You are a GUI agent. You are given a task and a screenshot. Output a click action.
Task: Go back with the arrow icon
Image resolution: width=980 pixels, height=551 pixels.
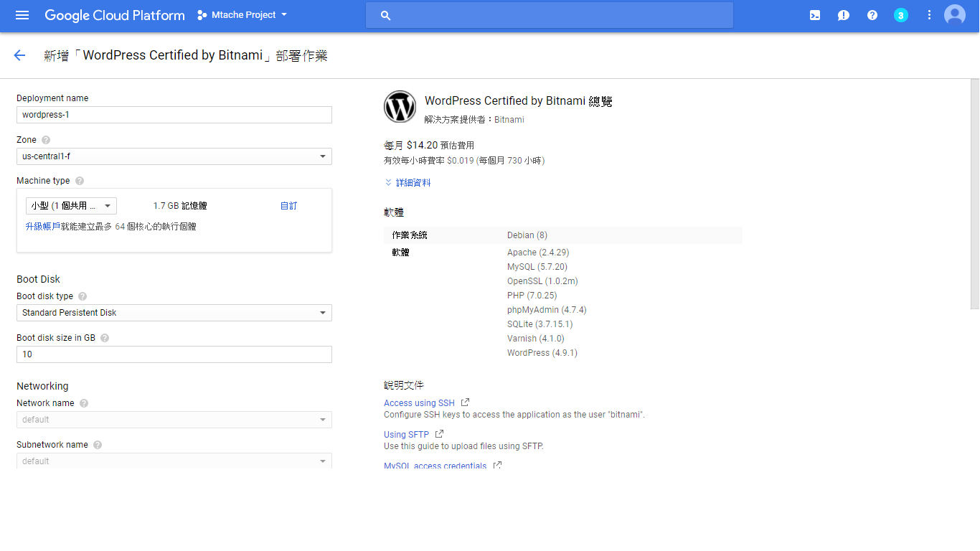(19, 55)
